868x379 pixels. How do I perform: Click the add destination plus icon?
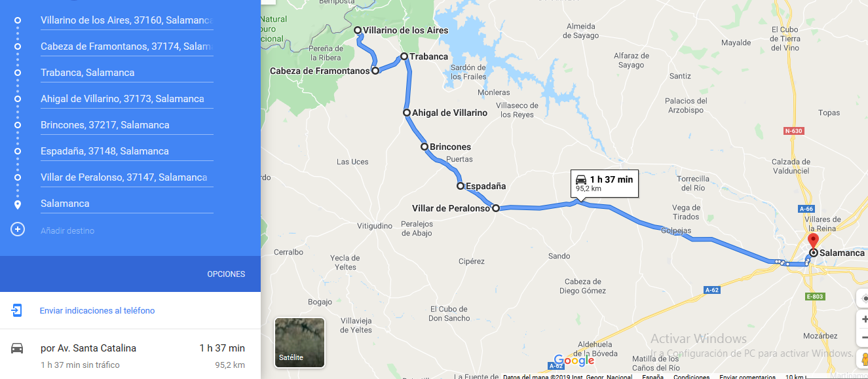pos(18,229)
